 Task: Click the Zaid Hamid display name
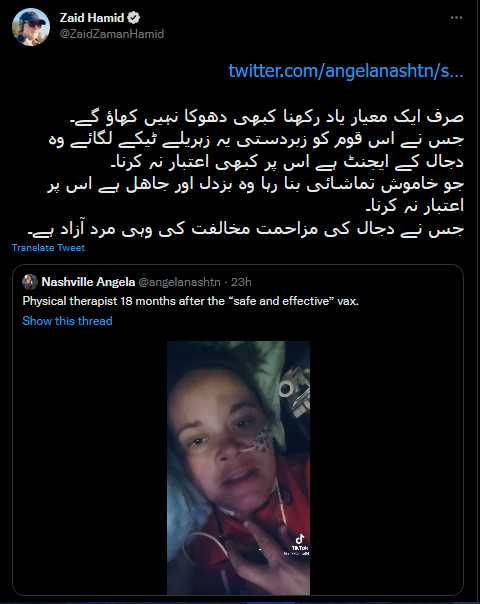coord(92,18)
